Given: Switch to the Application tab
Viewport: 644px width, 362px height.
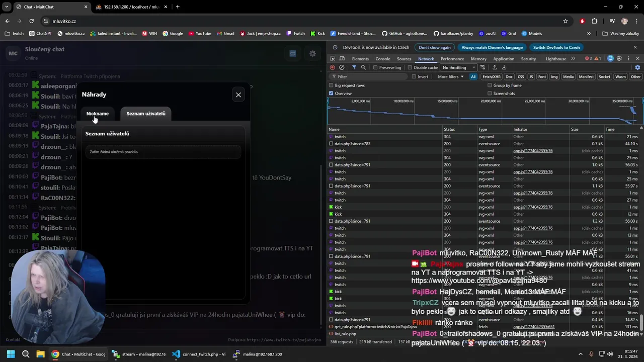Looking at the screenshot, I should coord(504,59).
